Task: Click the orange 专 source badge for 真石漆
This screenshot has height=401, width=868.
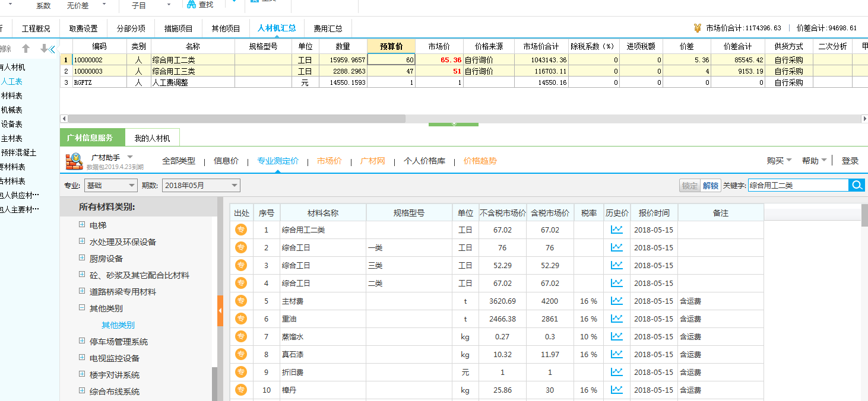Action: click(x=241, y=354)
